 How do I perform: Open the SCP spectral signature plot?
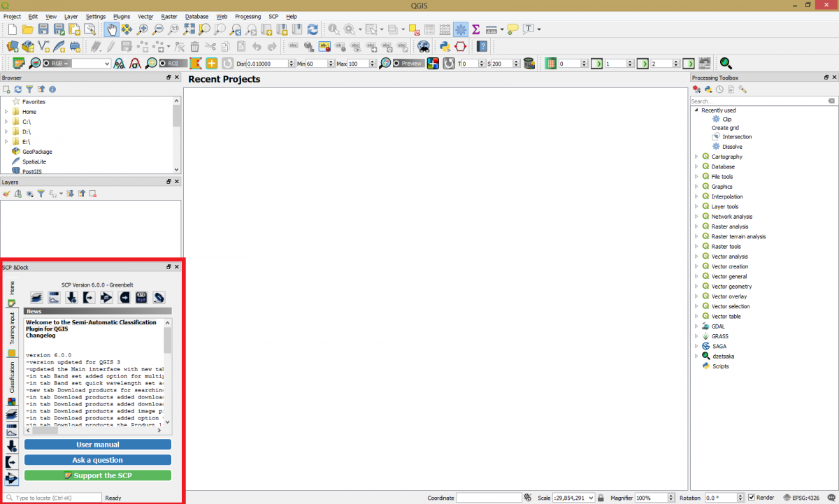pos(53,297)
